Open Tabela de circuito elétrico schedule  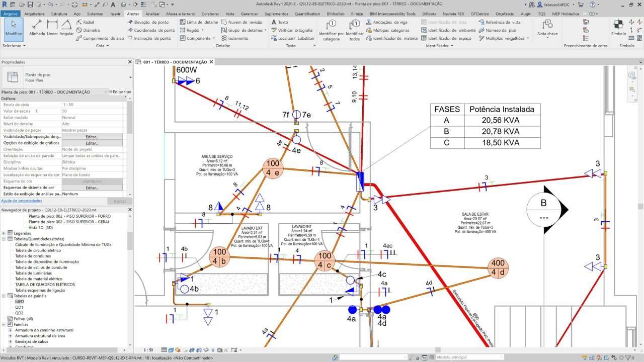(x=38, y=250)
